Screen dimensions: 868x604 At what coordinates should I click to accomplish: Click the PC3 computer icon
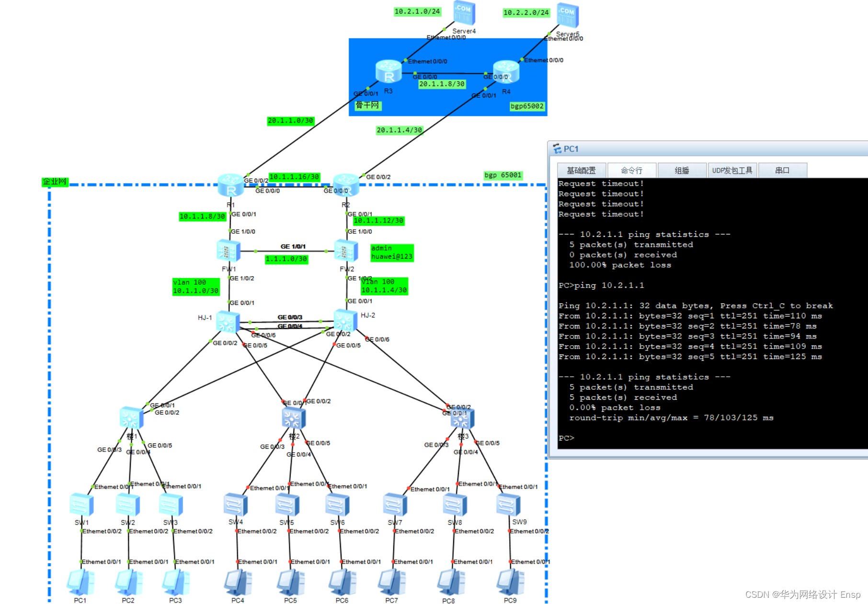click(175, 582)
